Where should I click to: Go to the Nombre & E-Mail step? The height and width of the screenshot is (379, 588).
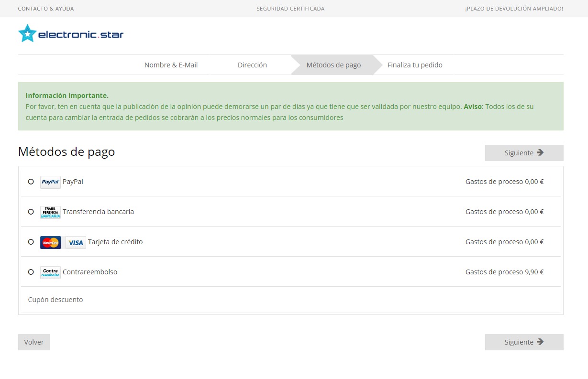(171, 65)
